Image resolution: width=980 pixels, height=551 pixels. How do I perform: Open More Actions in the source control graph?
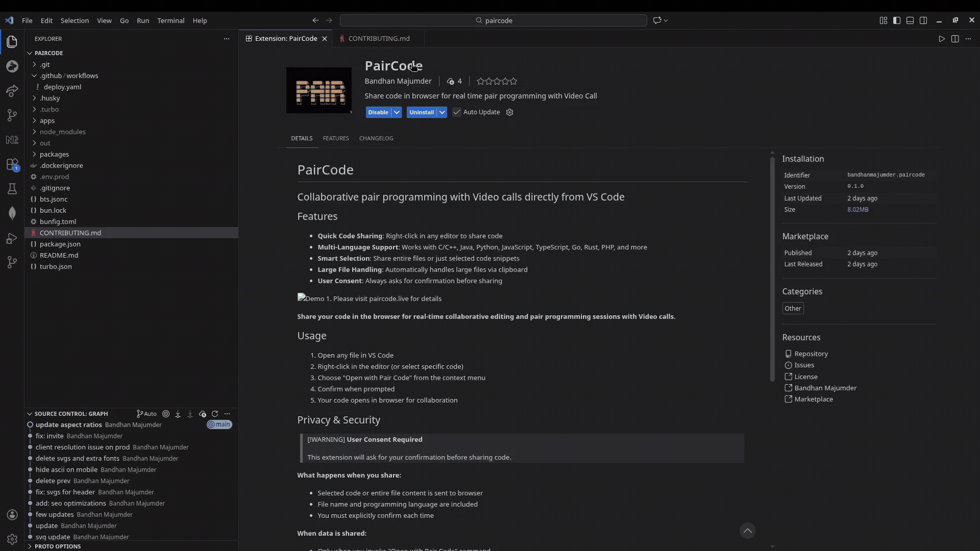click(228, 414)
